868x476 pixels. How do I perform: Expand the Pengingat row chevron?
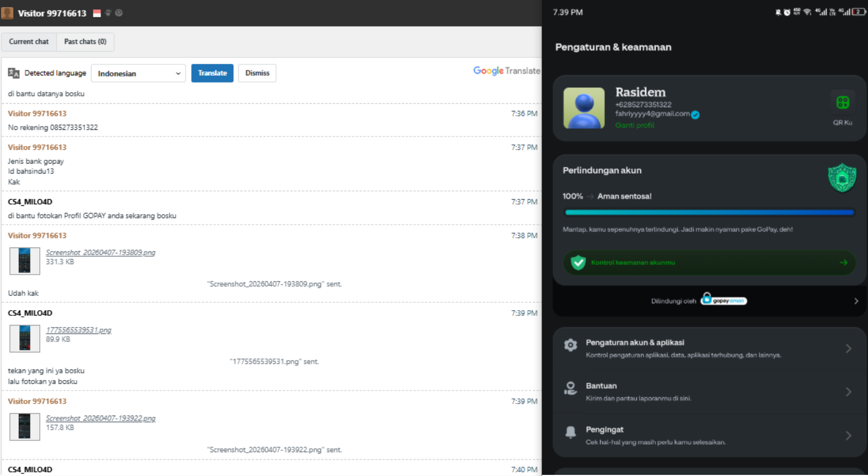click(849, 436)
